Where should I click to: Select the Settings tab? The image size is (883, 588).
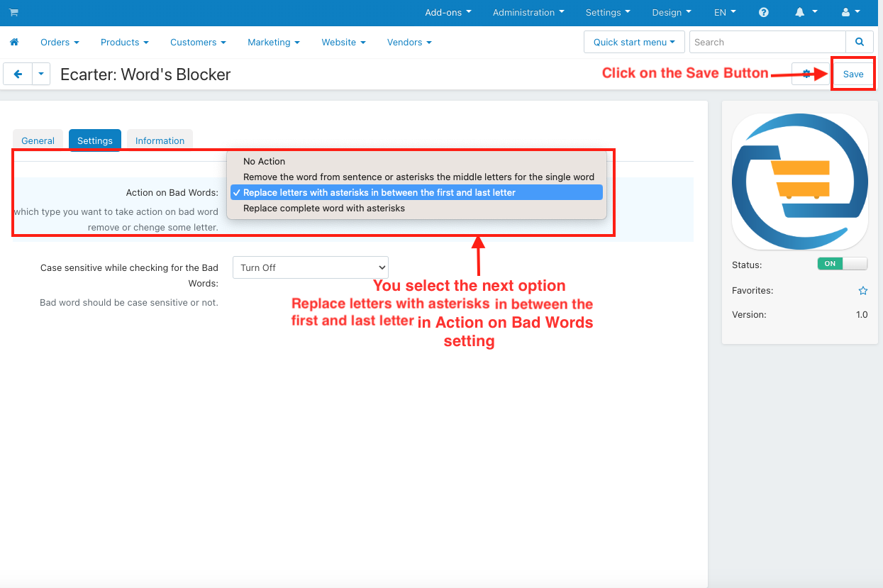[95, 140]
